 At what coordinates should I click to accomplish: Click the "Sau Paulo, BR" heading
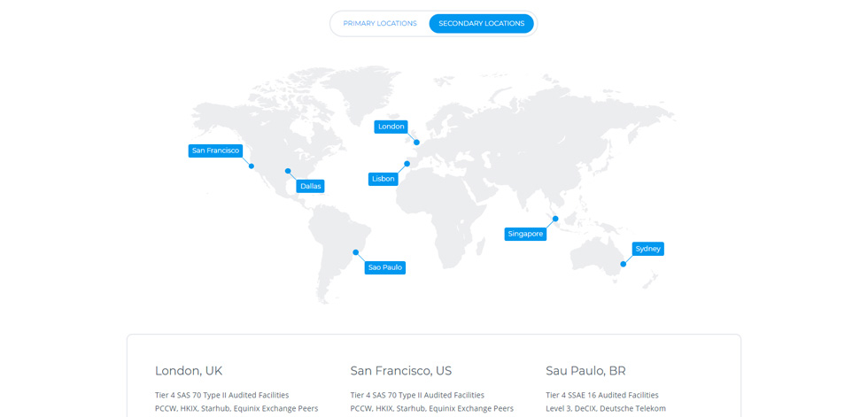click(x=585, y=371)
